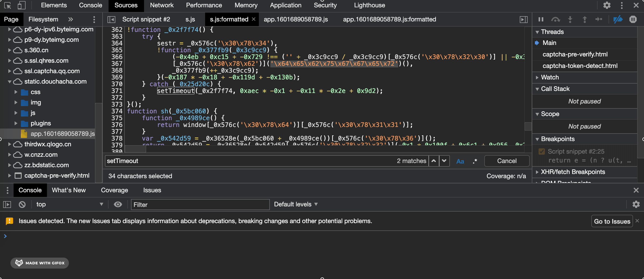
Task: Uncheck the Script snippet #2:25 breakpoint
Action: [541, 151]
